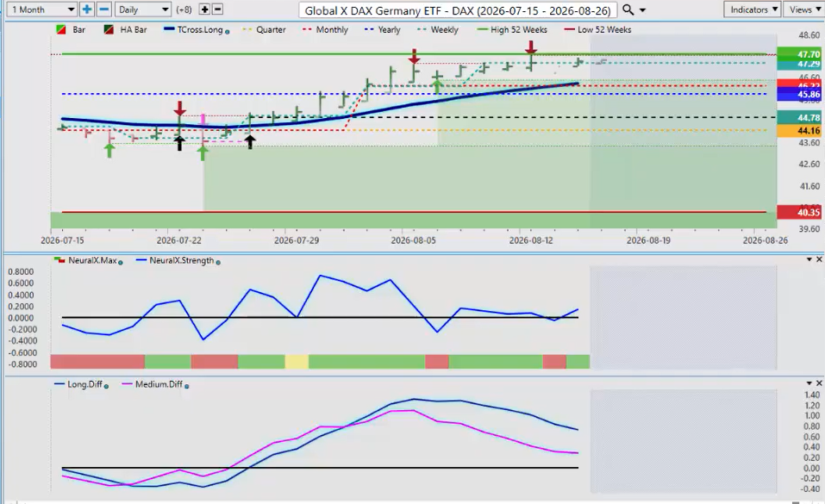Click the 40.35 Low 52 Weeks price label

(x=798, y=213)
